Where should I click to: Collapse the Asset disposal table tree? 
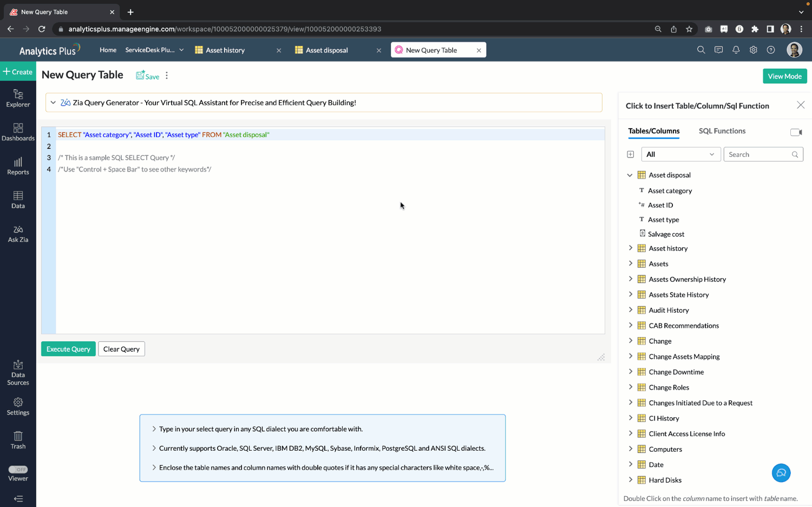(x=630, y=175)
